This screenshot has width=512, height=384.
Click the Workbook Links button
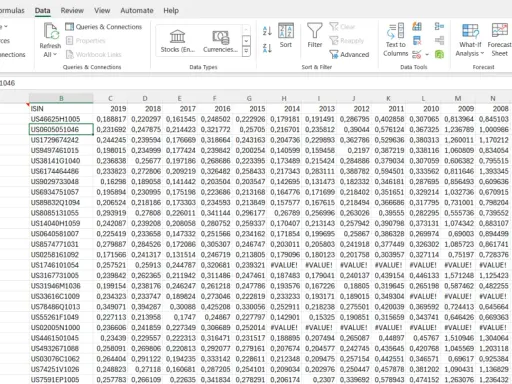pyautogui.click(x=93, y=54)
